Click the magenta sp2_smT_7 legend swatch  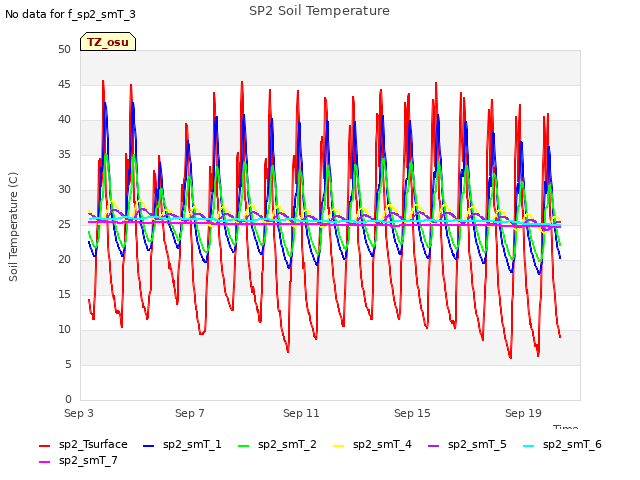click(x=44, y=462)
